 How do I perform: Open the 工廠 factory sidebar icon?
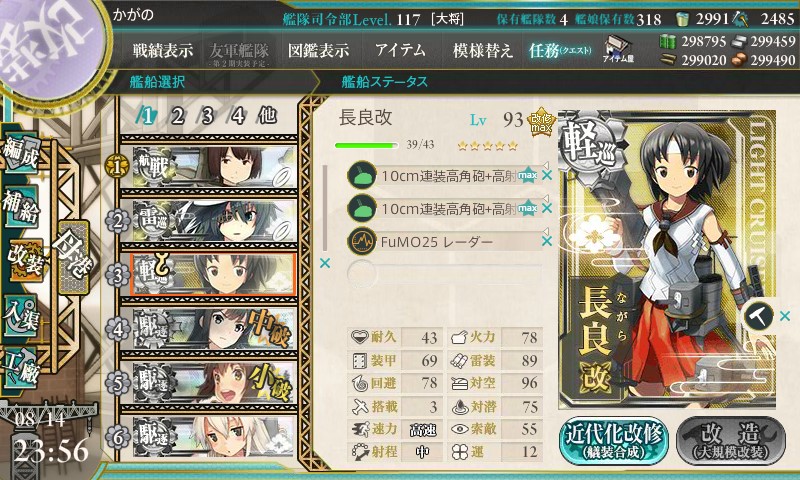pos(21,367)
